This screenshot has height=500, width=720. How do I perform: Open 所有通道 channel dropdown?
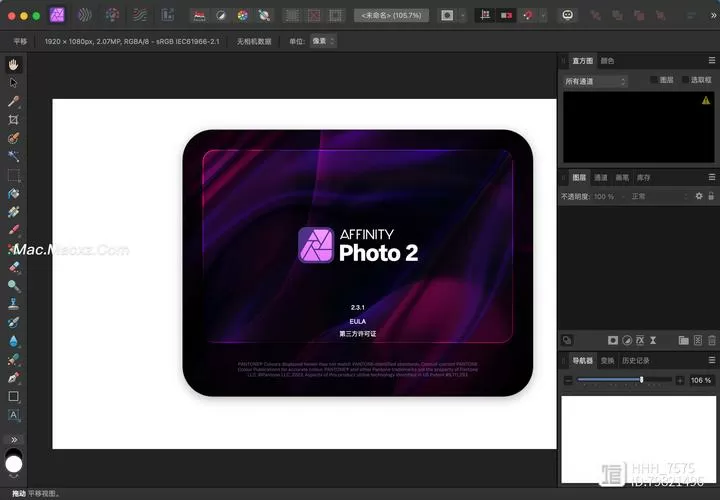[595, 81]
